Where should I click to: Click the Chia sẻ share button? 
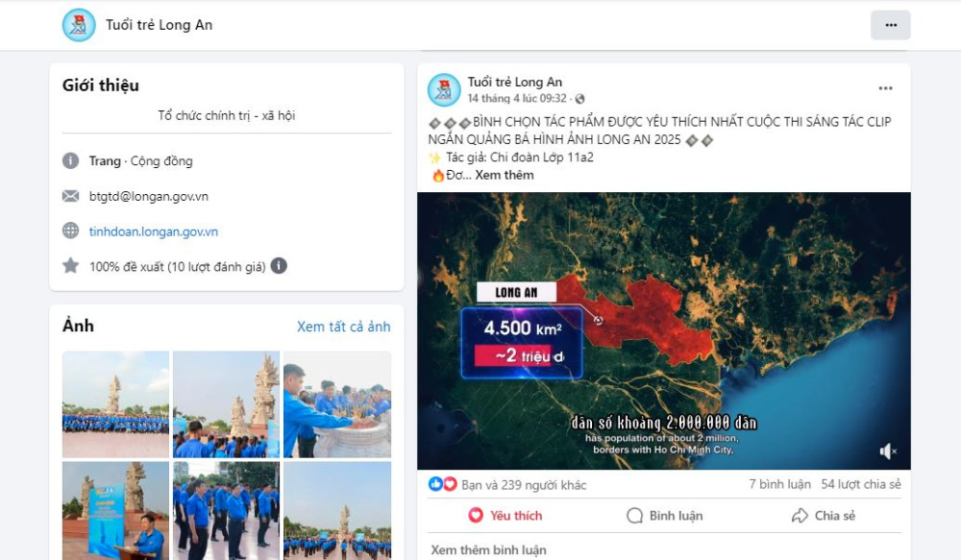[824, 515]
